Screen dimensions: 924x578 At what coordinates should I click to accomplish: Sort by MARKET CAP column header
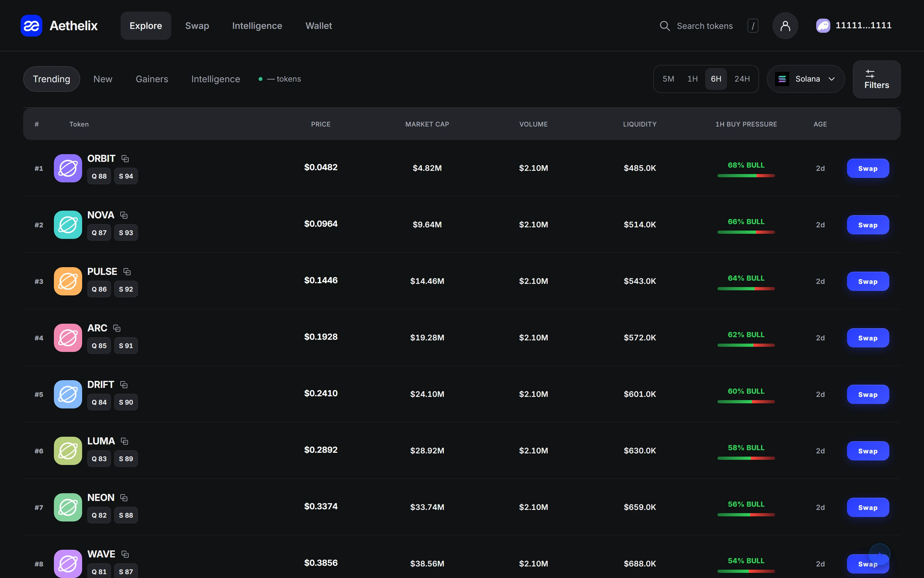pos(427,124)
